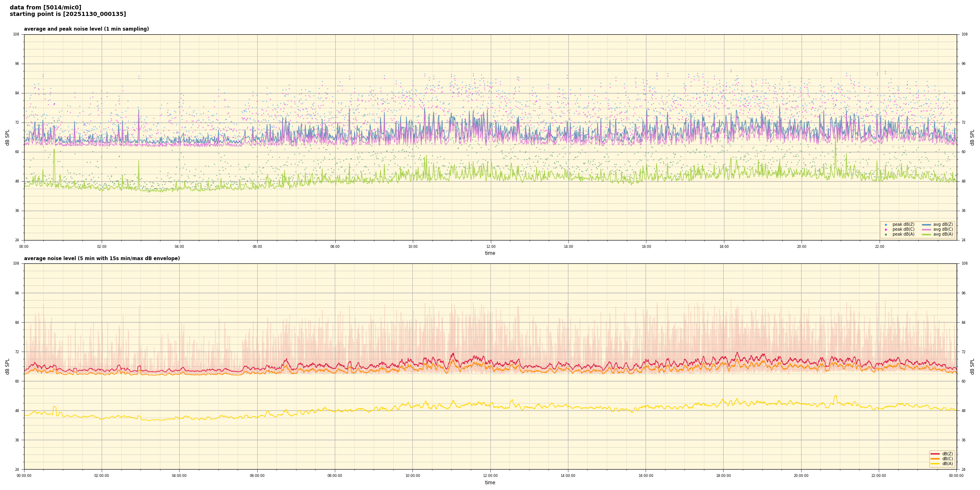980x490 pixels.
Task: Click the yellow dB(A) legend entry in bottom chart
Action: (935, 463)
